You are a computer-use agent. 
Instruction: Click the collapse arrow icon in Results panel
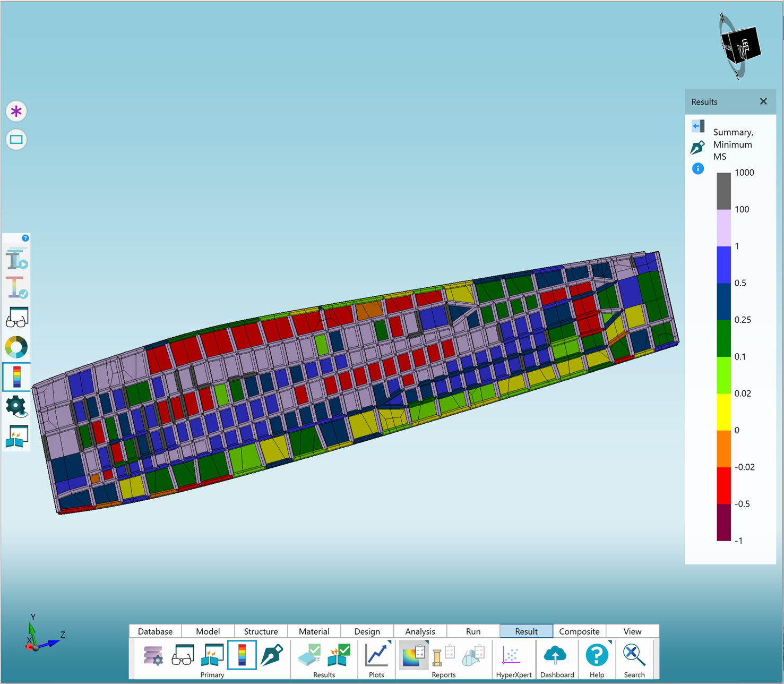coord(698,126)
